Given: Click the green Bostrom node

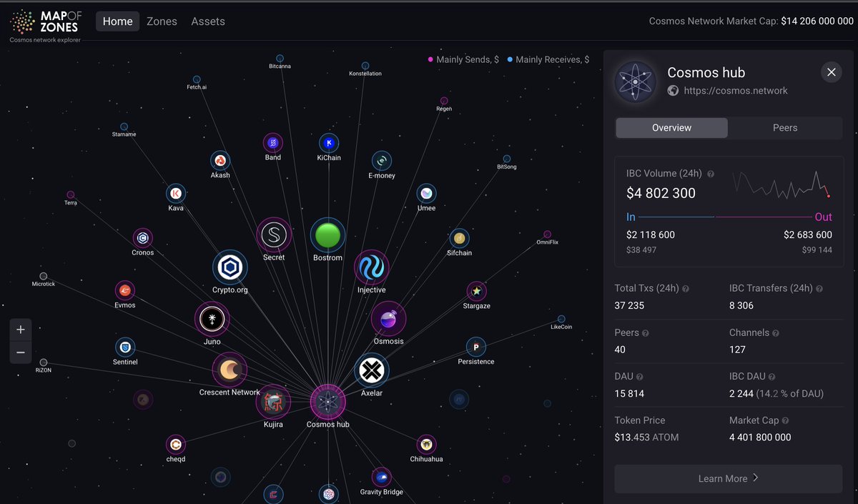Looking at the screenshot, I should (327, 235).
